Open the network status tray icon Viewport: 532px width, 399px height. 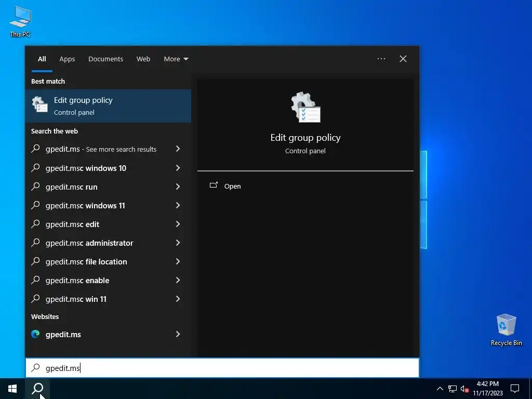453,389
